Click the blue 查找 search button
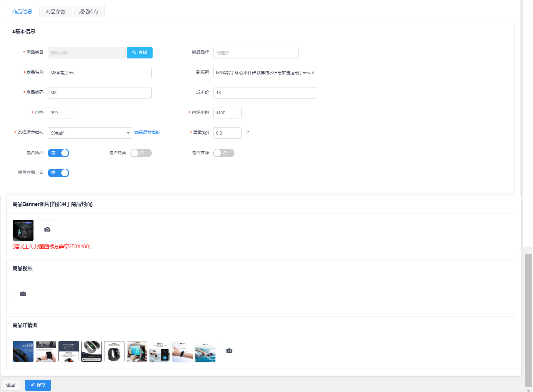This screenshot has height=392, width=533. (x=139, y=53)
